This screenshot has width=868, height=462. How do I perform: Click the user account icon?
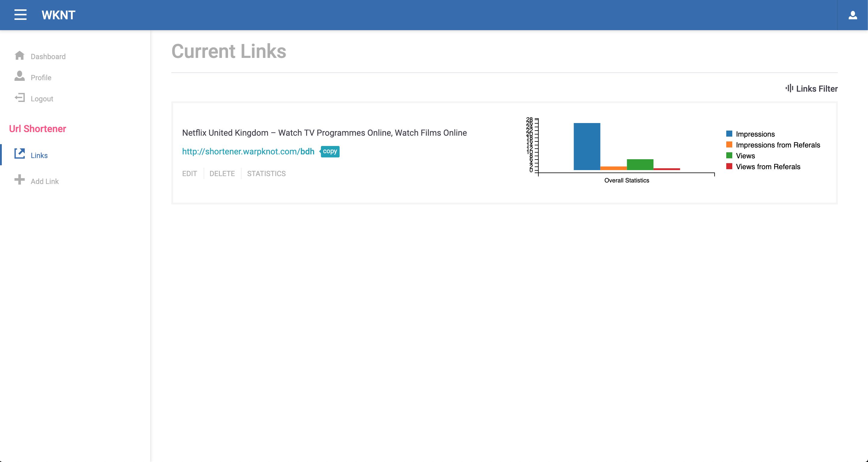coord(853,15)
